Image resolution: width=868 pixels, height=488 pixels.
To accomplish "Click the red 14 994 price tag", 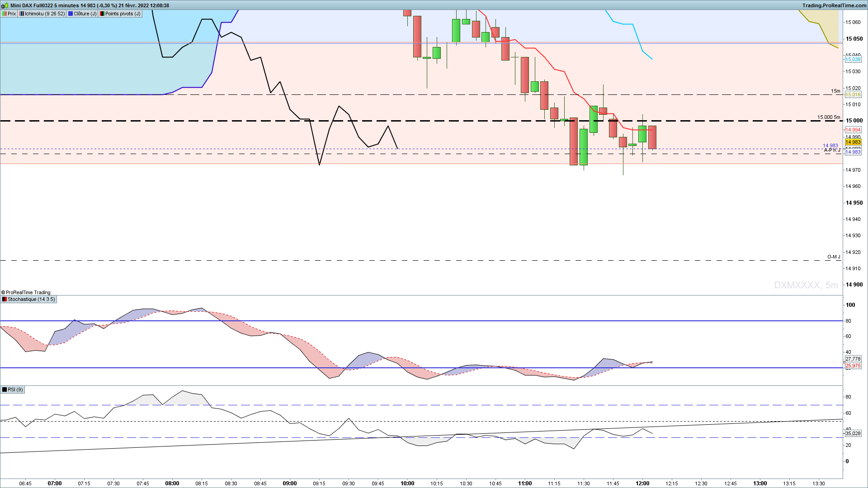I will 853,130.
